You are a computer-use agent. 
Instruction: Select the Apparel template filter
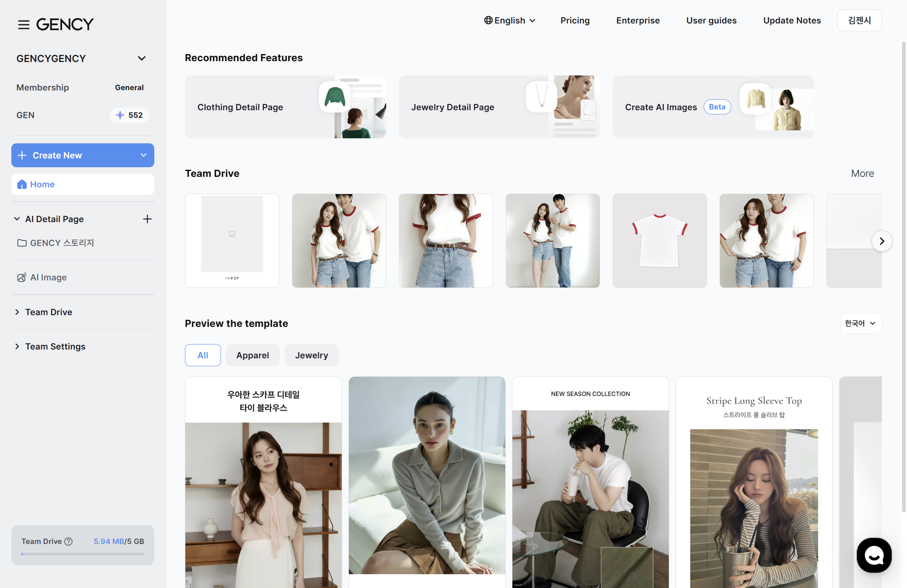(253, 355)
